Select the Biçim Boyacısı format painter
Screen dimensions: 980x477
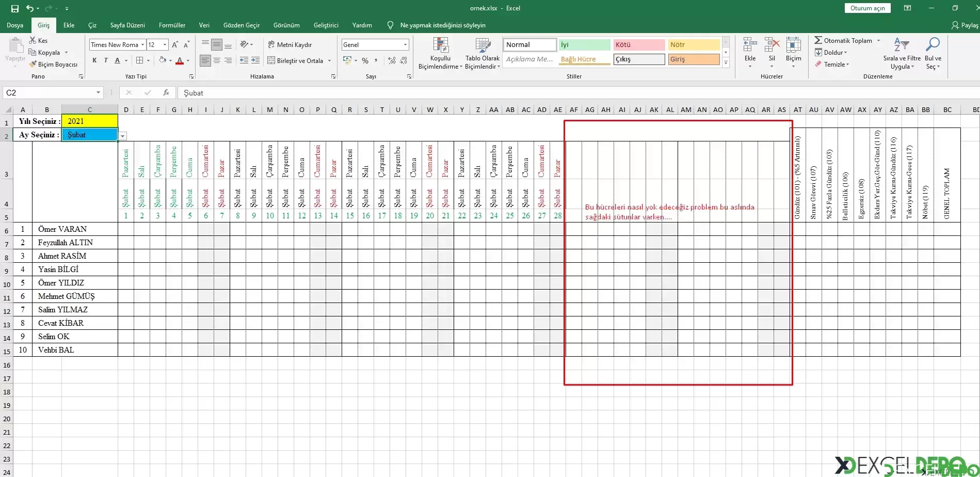point(54,64)
